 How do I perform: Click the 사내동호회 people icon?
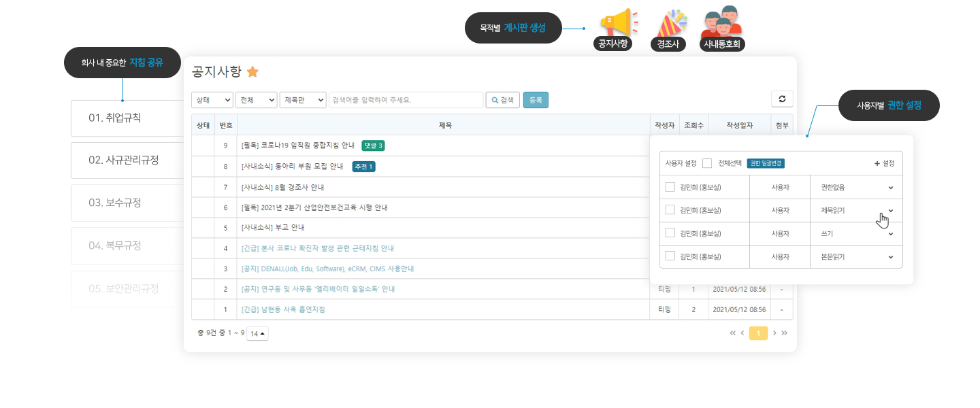coord(723,23)
